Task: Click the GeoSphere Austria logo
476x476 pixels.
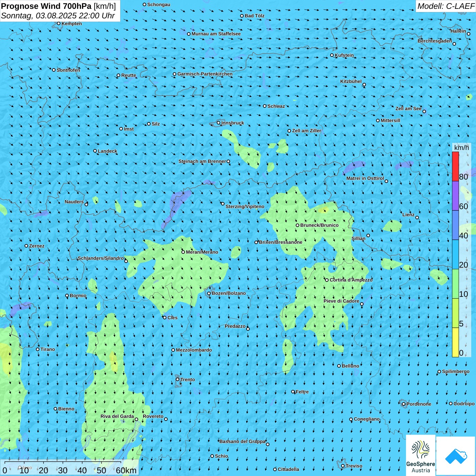Action: click(421, 455)
